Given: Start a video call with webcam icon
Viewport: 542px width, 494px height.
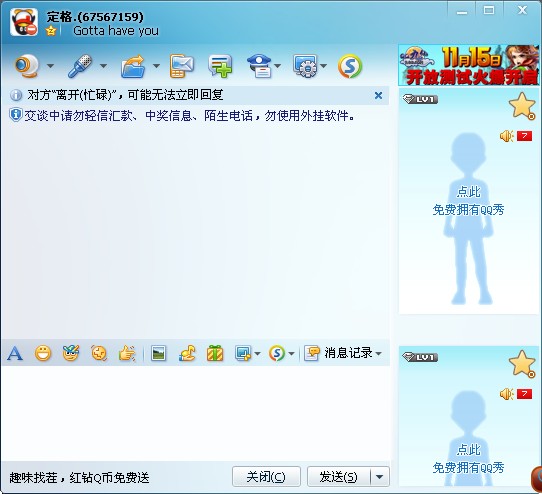Looking at the screenshot, I should point(27,66).
